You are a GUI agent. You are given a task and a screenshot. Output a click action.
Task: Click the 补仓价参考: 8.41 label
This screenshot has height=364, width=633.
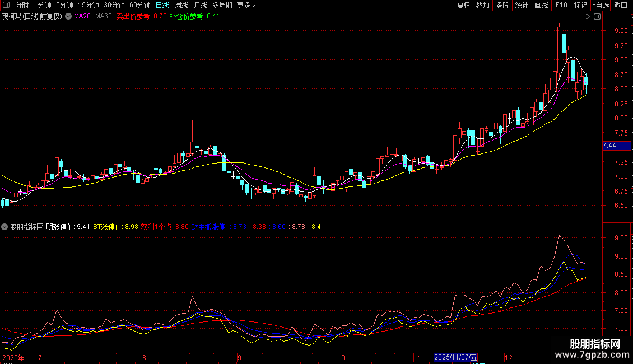click(194, 17)
